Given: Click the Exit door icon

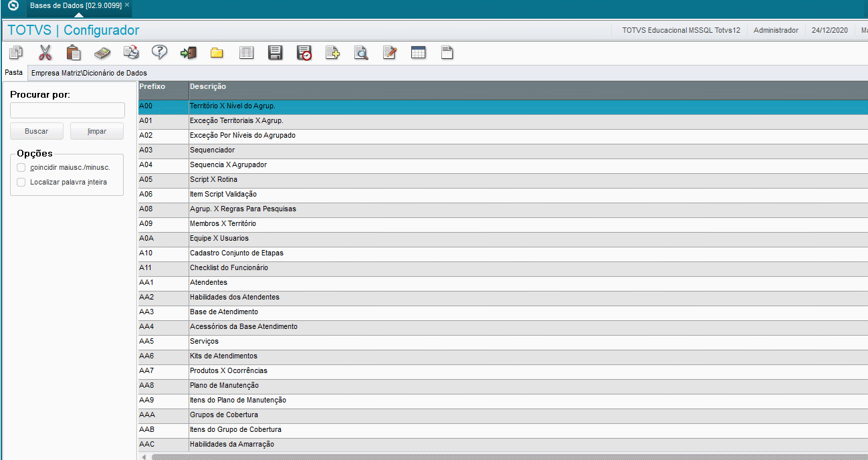Looking at the screenshot, I should coord(189,53).
